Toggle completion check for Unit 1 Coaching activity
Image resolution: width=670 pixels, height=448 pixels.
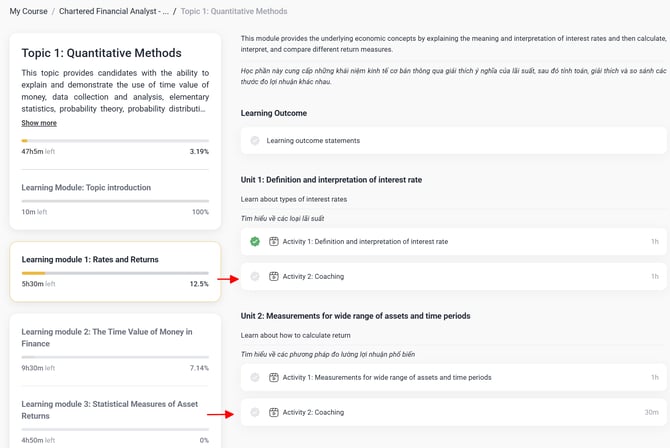tap(255, 276)
